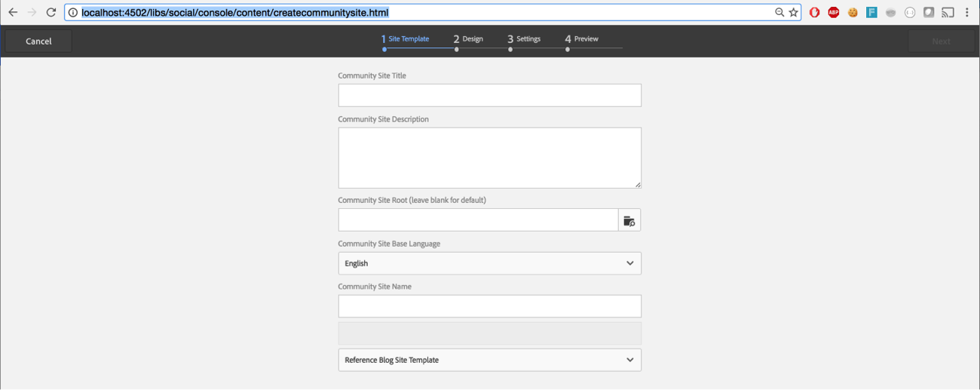
Task: Go to the Design step
Action: click(468, 39)
